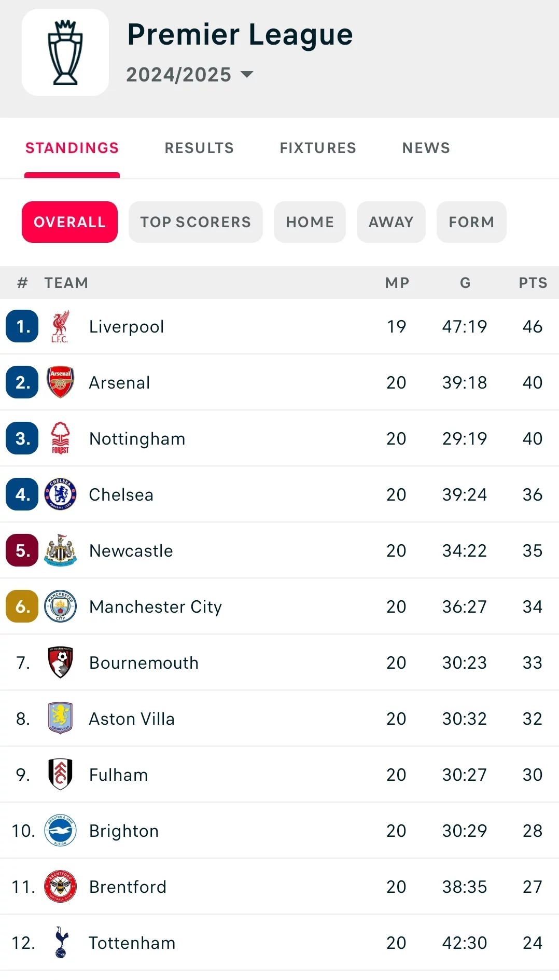
Task: Switch to the Results tab
Action: [x=199, y=148]
